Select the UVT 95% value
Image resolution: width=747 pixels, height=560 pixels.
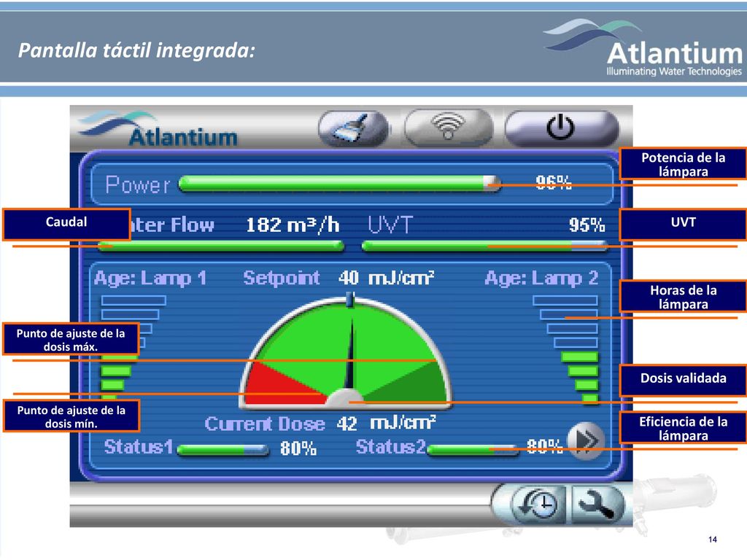pos(587,225)
